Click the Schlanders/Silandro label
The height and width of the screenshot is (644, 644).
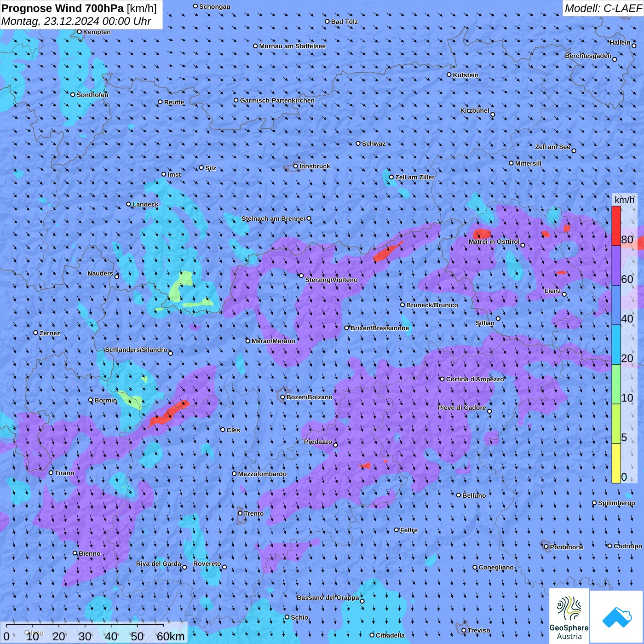(x=136, y=350)
